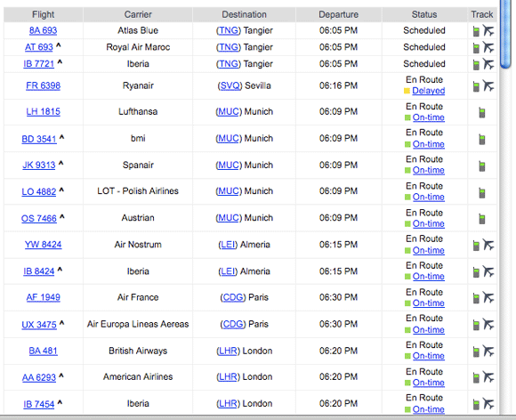This screenshot has height=420, width=516.
Task: Open the Delayed status link for Ryanair
Action: (429, 91)
